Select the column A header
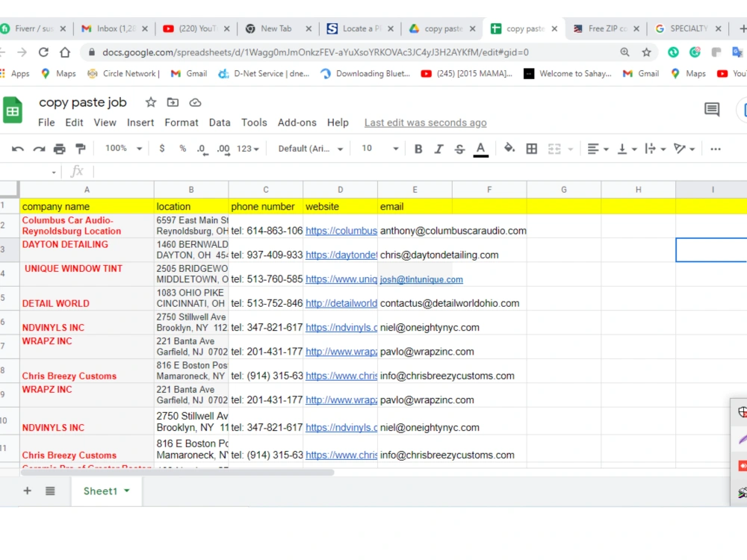Viewport: 747px width, 560px height. (x=87, y=190)
